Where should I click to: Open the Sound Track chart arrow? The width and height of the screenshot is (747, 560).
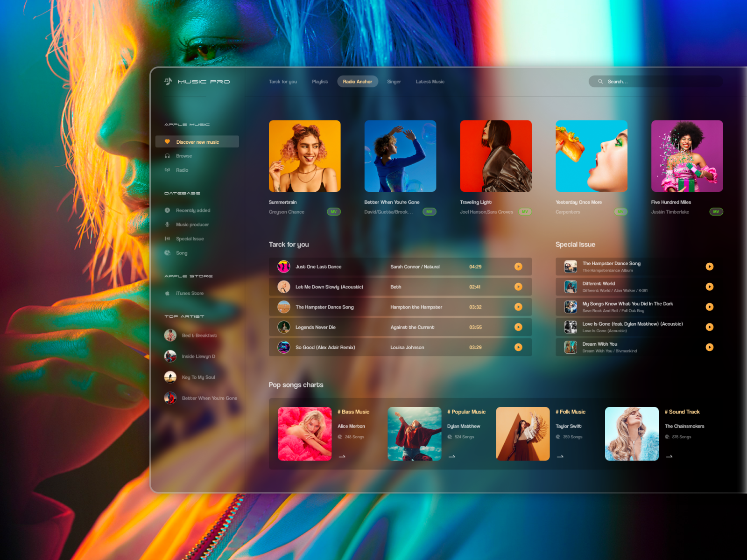click(669, 456)
